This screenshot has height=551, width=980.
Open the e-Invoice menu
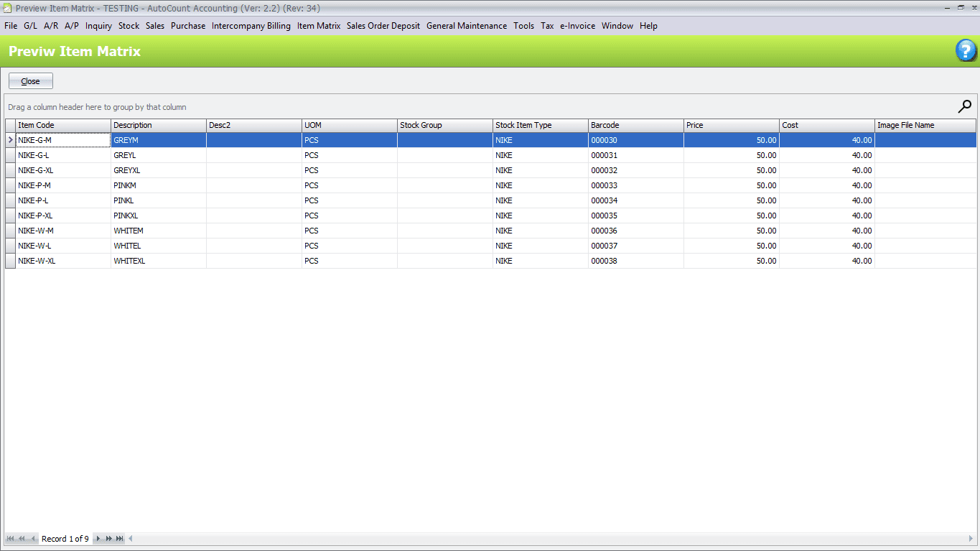coord(577,26)
